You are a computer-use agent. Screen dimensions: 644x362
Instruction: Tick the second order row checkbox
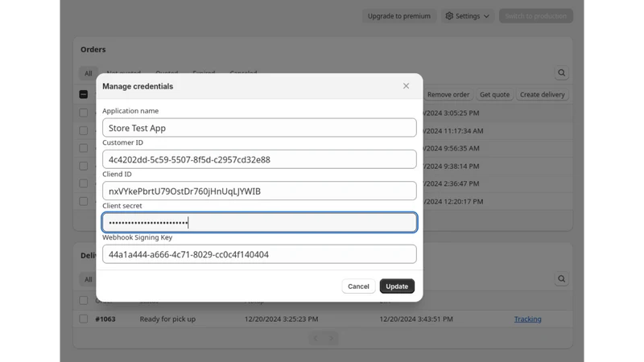click(x=84, y=130)
